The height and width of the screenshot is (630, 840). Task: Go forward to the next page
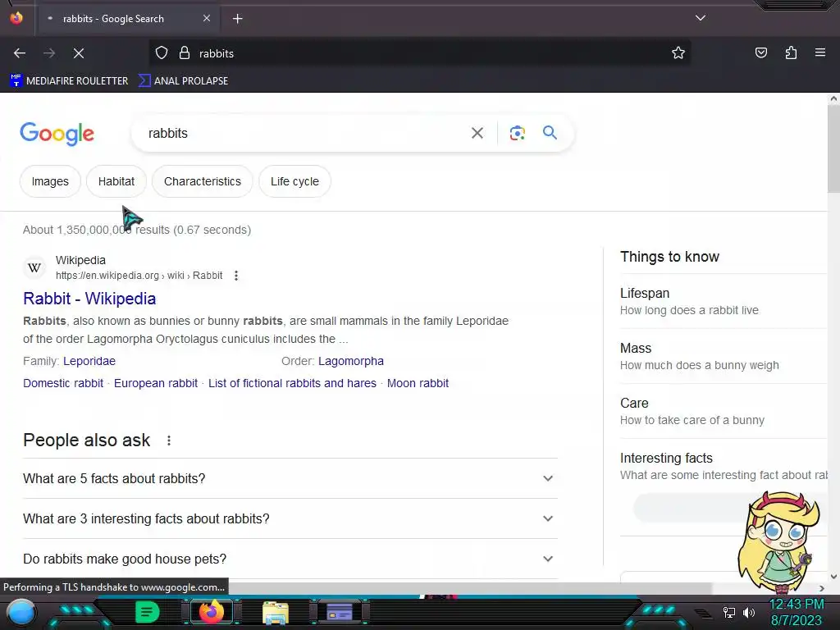coord(49,53)
